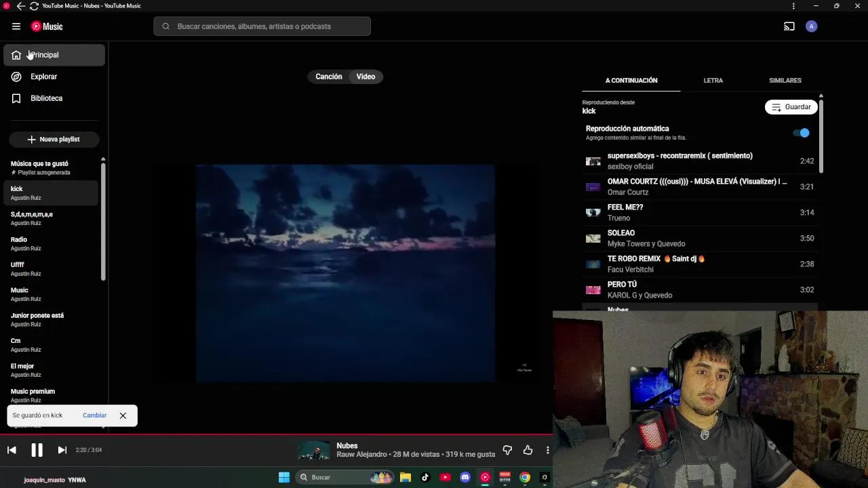Open YouTube from the taskbar
Viewport: 868px width, 488px height.
point(445,477)
